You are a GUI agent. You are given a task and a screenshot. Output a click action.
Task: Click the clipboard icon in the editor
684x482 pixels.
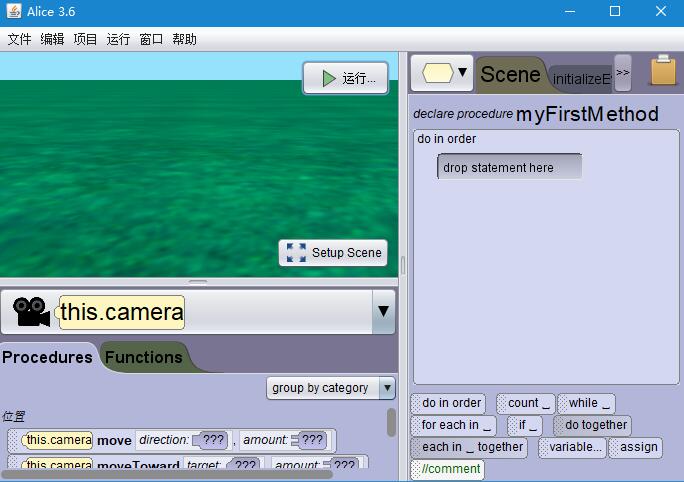pos(662,72)
